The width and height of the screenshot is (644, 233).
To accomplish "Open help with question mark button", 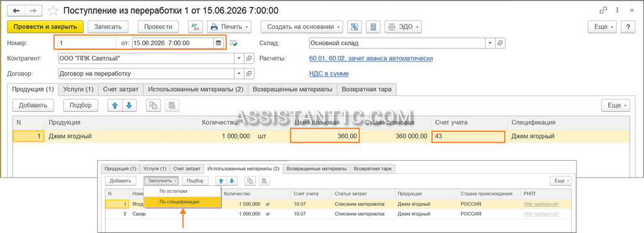I will [628, 27].
